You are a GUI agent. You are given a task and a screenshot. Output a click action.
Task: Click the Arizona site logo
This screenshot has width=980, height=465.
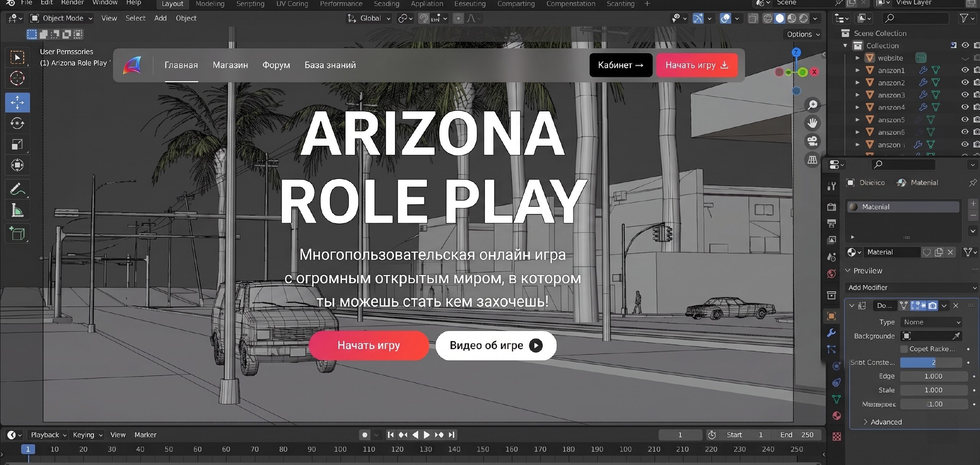tap(132, 65)
